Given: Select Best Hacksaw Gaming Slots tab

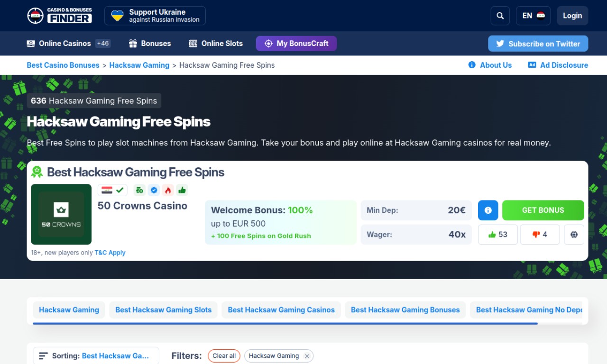Looking at the screenshot, I should point(163,310).
